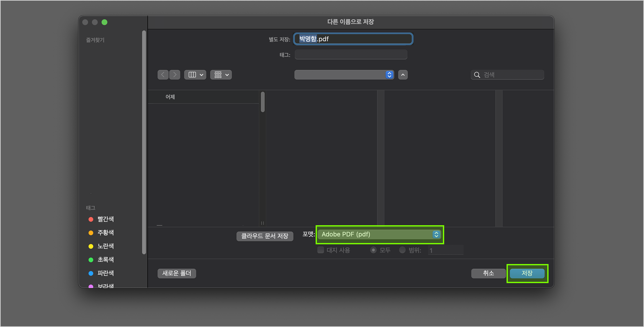The width and height of the screenshot is (644, 327).
Task: Select the 모두 radio button
Action: pos(373,250)
